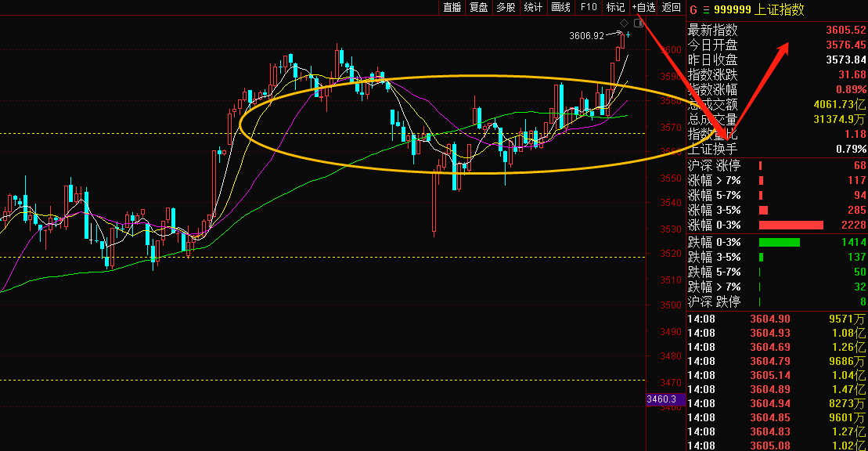
Task: Select the 指数涨幅 value 0.89%
Action: 852,90
